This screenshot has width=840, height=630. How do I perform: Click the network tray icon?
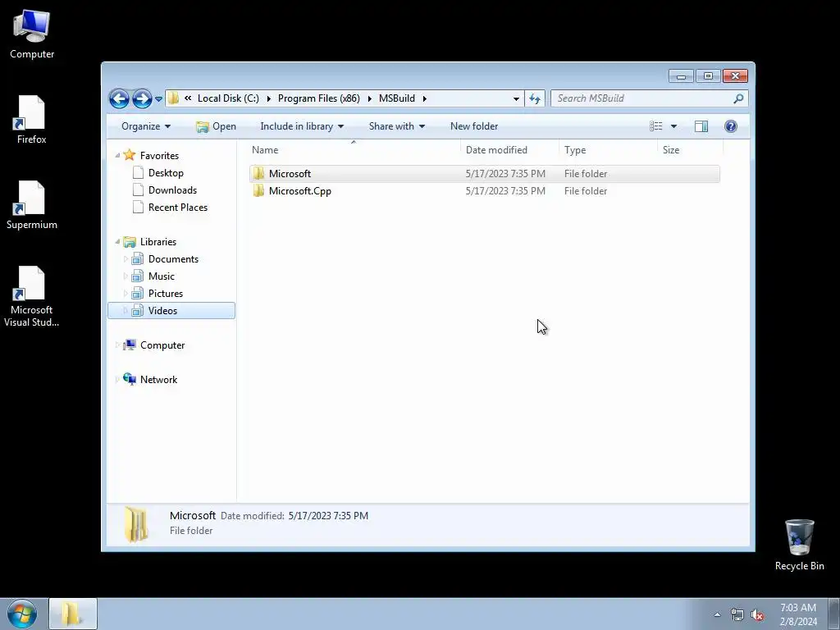[x=737, y=614]
